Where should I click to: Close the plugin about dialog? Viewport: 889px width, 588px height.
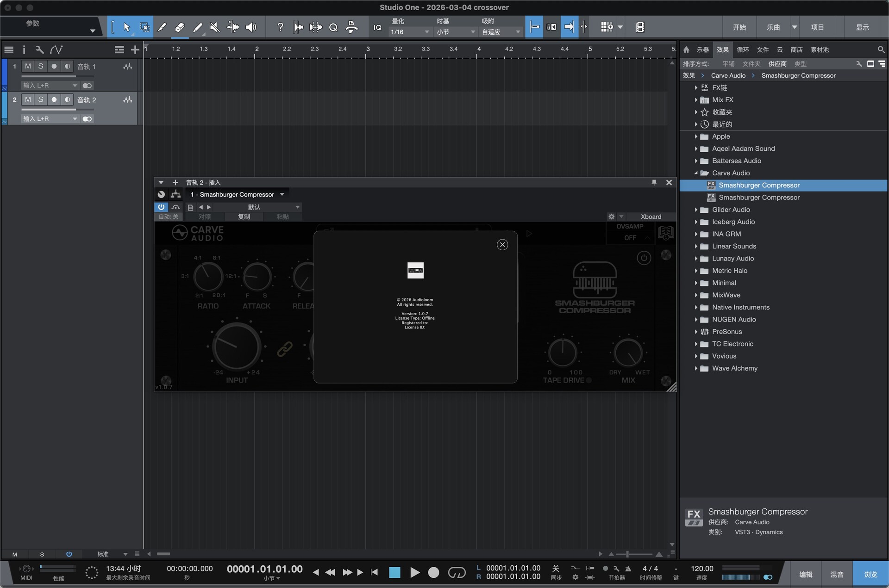(x=502, y=245)
